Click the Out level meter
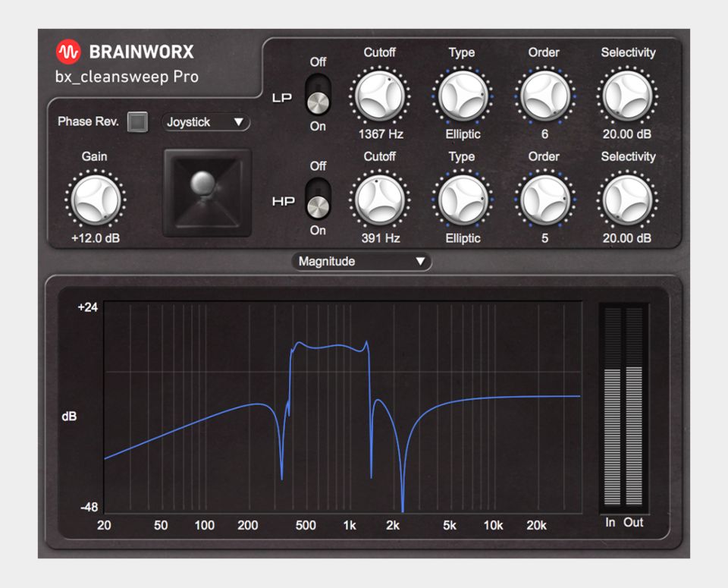 [x=634, y=406]
